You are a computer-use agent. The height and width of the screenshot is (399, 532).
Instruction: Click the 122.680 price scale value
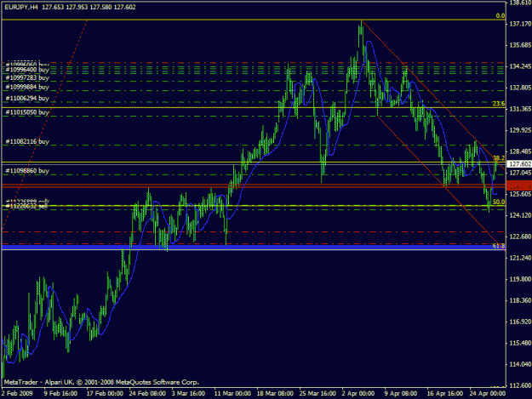coord(520,237)
